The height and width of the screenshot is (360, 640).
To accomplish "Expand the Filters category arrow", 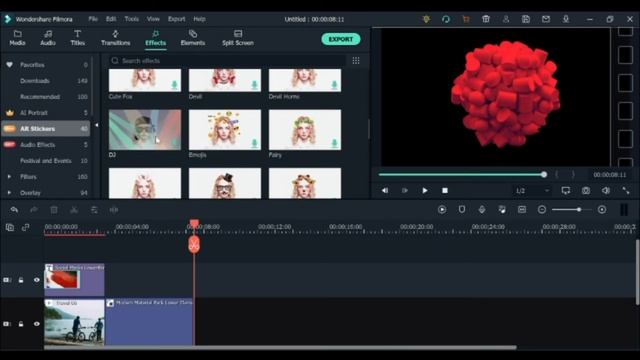I will point(9,177).
